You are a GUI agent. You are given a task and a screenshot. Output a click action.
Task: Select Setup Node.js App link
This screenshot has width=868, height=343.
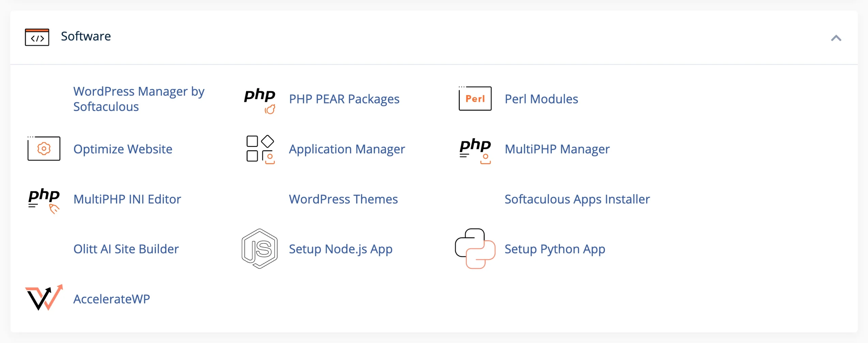tap(341, 249)
